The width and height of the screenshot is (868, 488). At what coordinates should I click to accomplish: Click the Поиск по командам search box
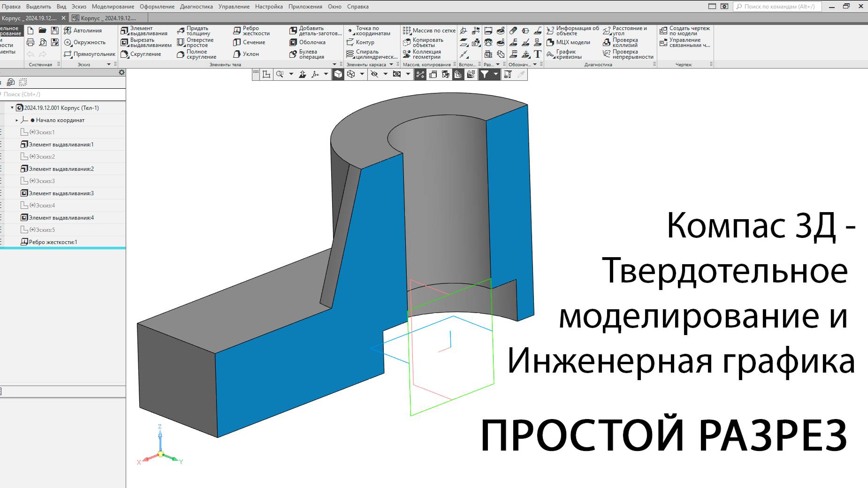coord(777,7)
